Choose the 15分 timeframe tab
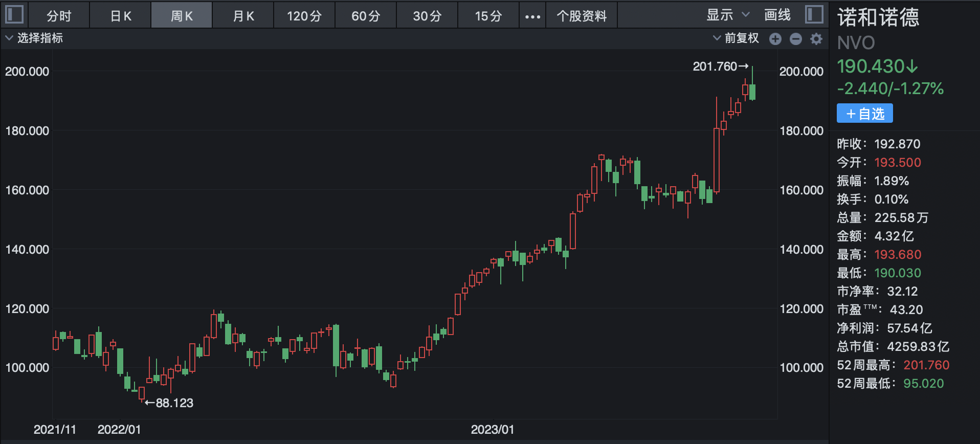This screenshot has width=980, height=444. click(488, 16)
